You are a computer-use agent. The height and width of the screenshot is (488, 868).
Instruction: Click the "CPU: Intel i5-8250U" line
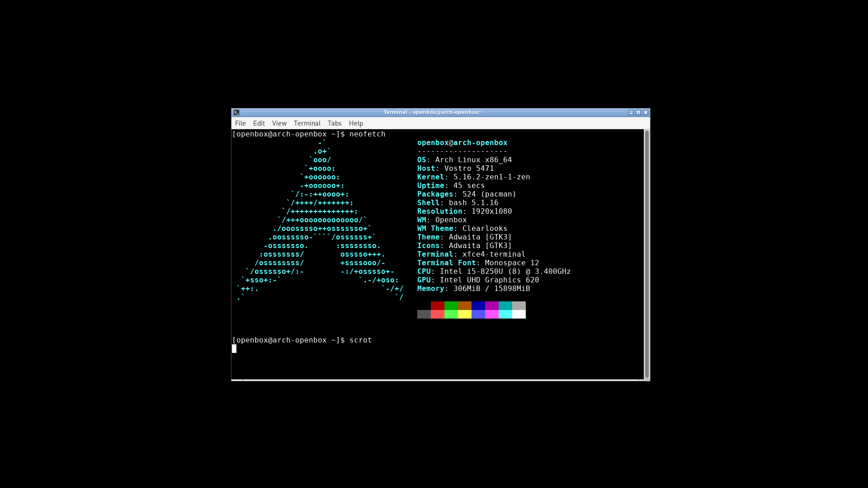point(494,272)
